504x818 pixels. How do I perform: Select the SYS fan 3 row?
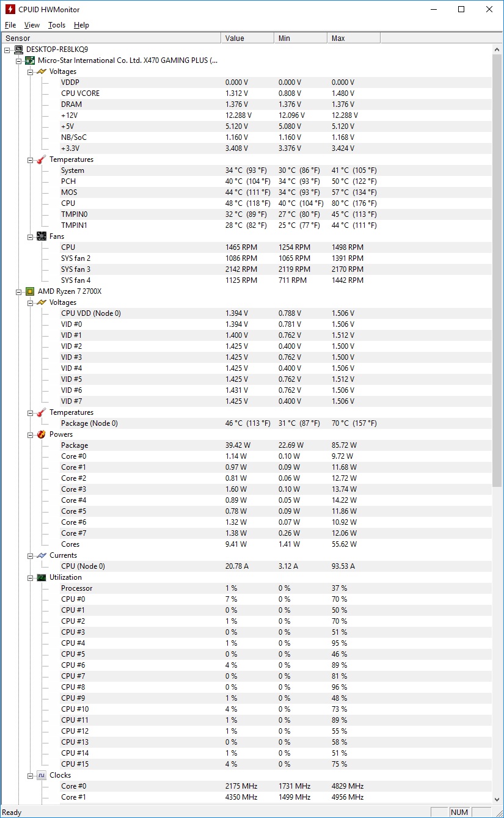coord(246,269)
